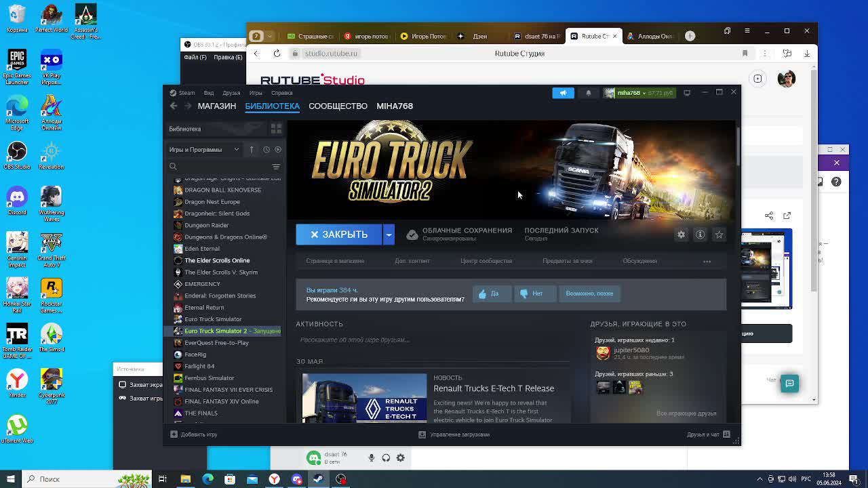Open downloads management at Steam bottom bar

pos(454,434)
